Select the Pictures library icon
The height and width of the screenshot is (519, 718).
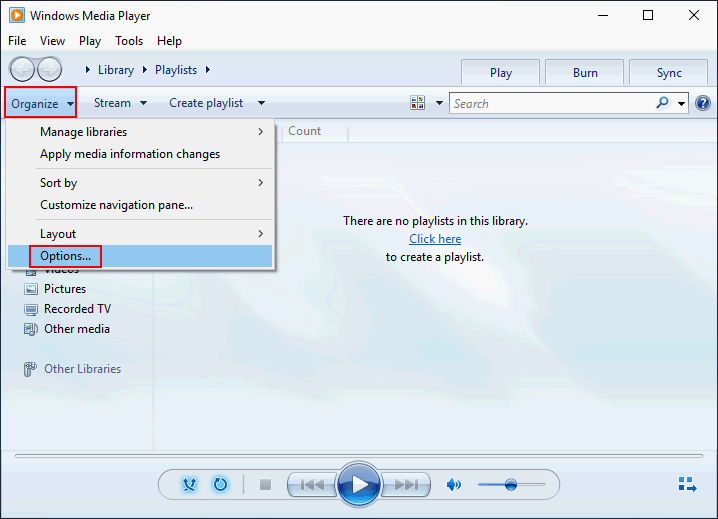[31, 289]
